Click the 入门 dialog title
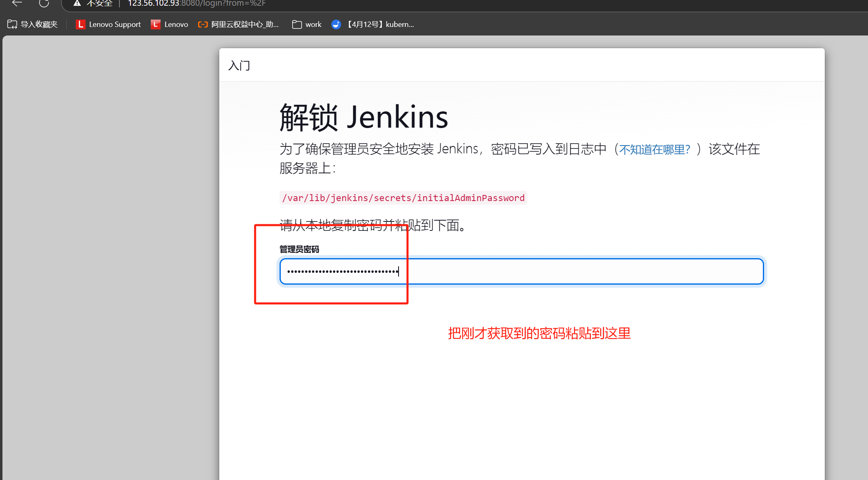Screen dimensions: 868x480 click(x=239, y=66)
